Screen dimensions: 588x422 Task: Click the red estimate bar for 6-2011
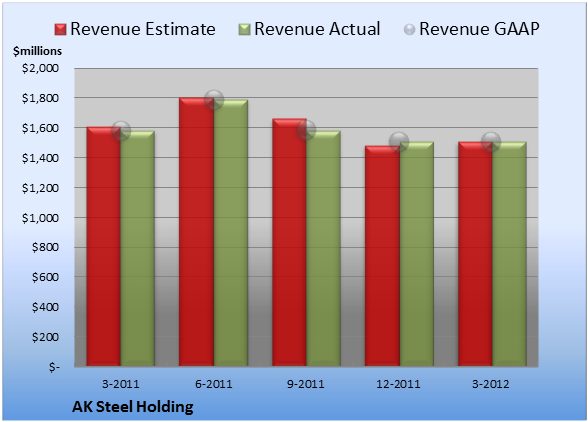pyautogui.click(x=196, y=232)
